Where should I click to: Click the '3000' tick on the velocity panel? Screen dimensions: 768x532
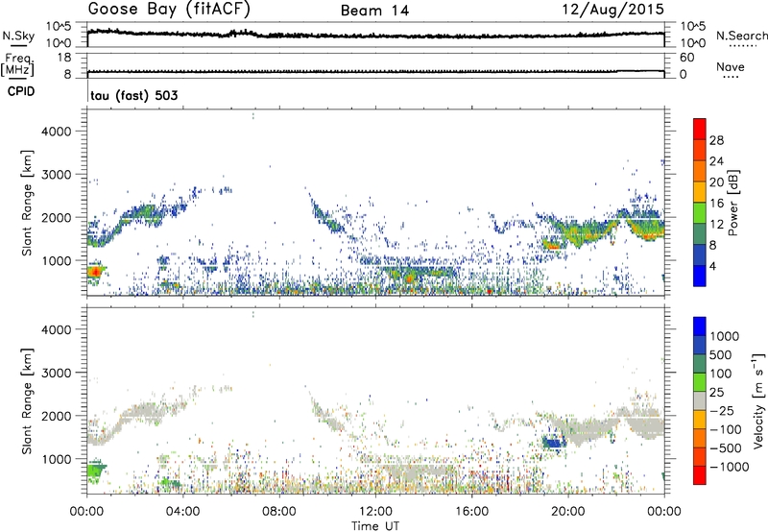(x=57, y=373)
